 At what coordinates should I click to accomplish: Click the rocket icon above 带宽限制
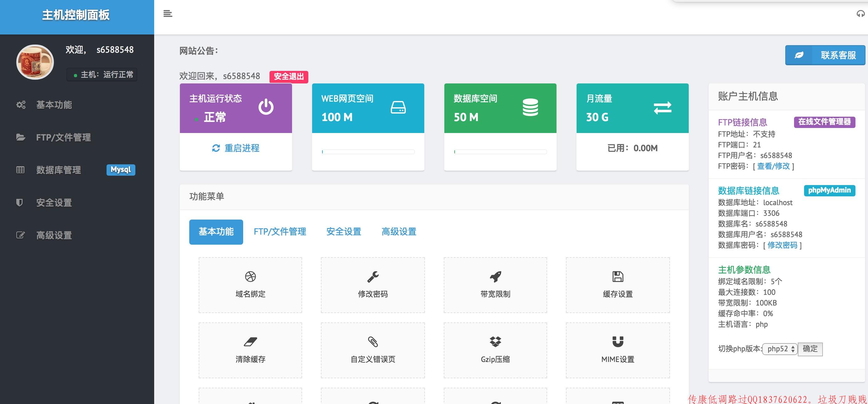(495, 277)
